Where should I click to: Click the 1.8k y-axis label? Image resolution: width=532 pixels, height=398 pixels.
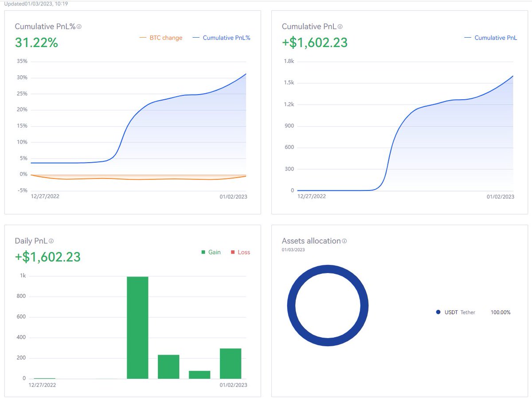pos(289,61)
